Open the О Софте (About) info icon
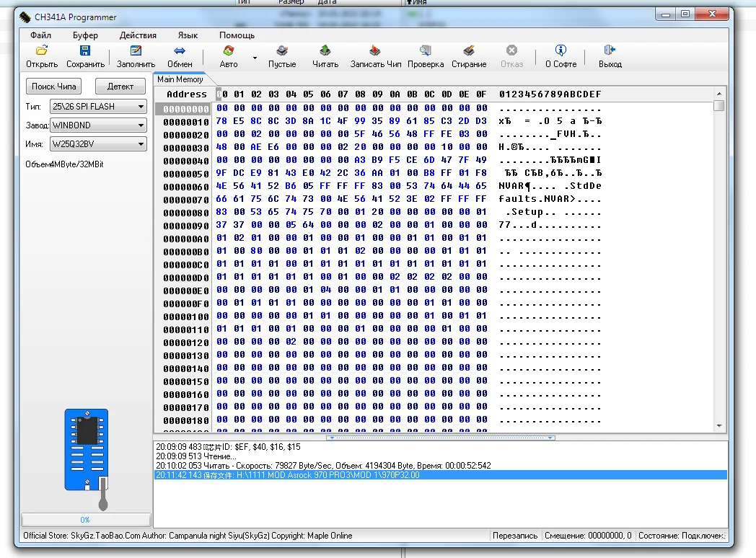Viewport: 756px width, 558px height. click(561, 51)
